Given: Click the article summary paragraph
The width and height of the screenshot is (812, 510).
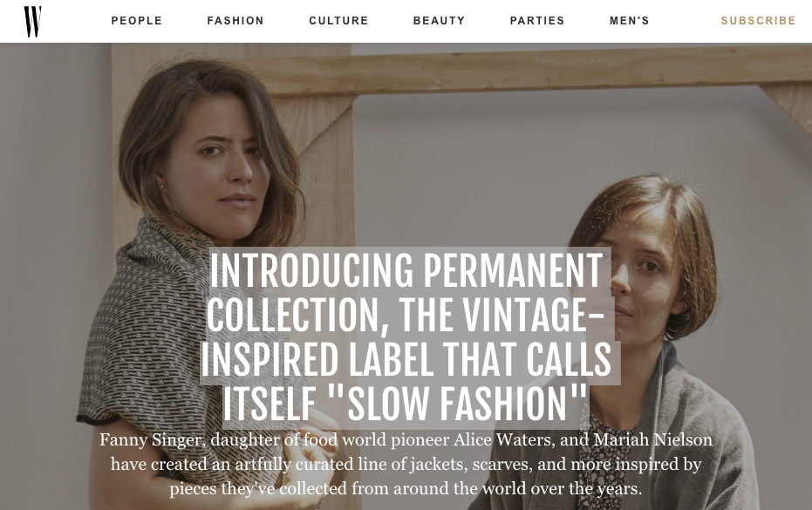Looking at the screenshot, I should (x=406, y=464).
